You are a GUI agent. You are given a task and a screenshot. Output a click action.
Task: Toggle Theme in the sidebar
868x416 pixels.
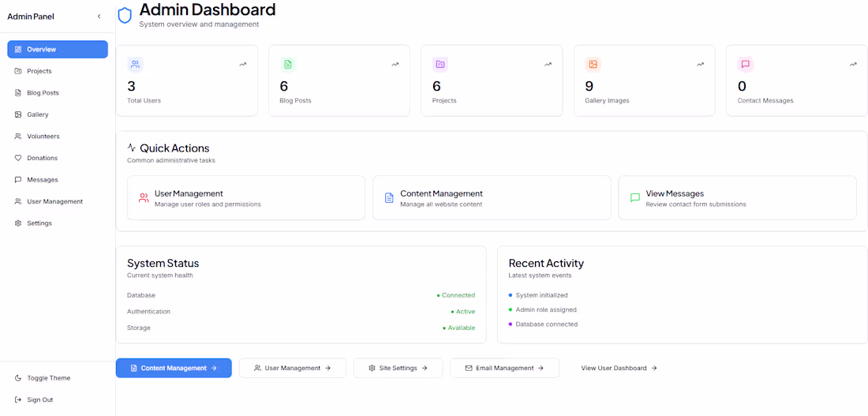coord(48,378)
